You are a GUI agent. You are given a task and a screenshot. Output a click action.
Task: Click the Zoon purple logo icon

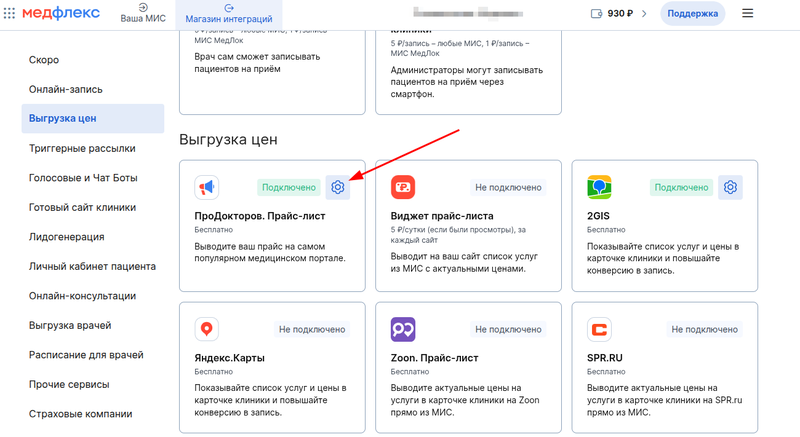pyautogui.click(x=403, y=329)
